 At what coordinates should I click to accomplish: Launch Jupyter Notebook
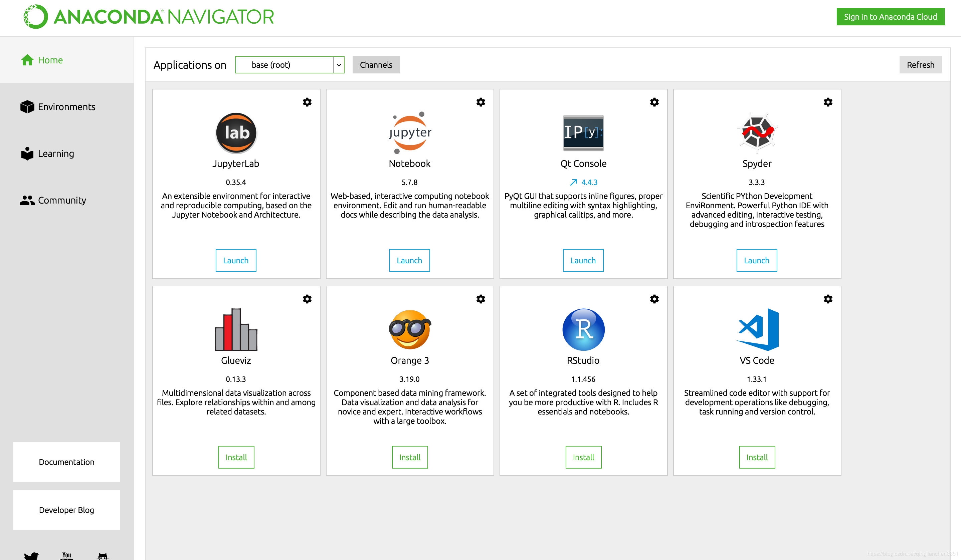click(410, 260)
